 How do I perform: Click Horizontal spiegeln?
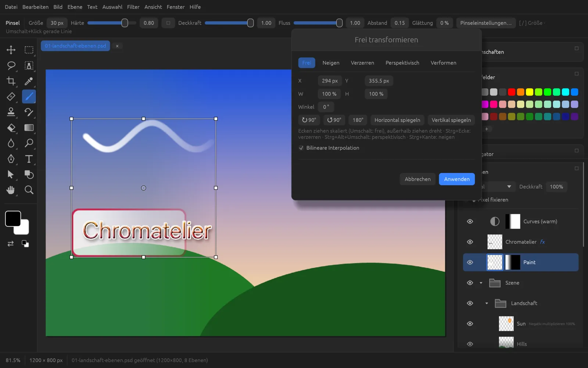(x=397, y=120)
